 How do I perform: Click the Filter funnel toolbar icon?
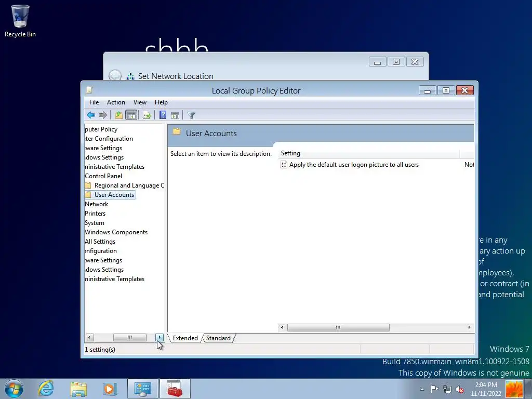[191, 115]
